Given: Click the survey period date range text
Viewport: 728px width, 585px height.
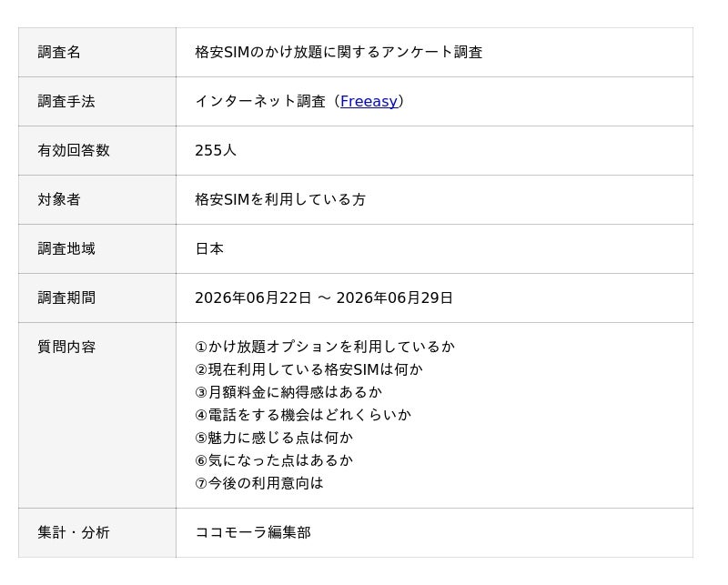Looking at the screenshot, I should [x=324, y=298].
